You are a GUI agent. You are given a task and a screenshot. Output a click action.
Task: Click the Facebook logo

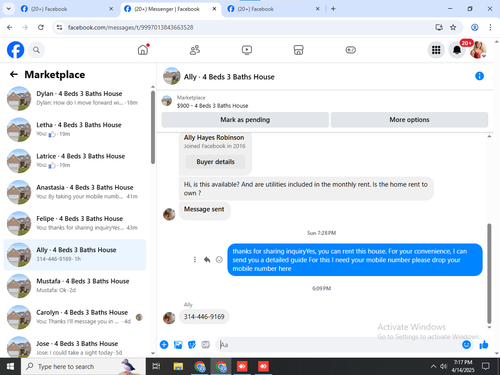point(15,50)
